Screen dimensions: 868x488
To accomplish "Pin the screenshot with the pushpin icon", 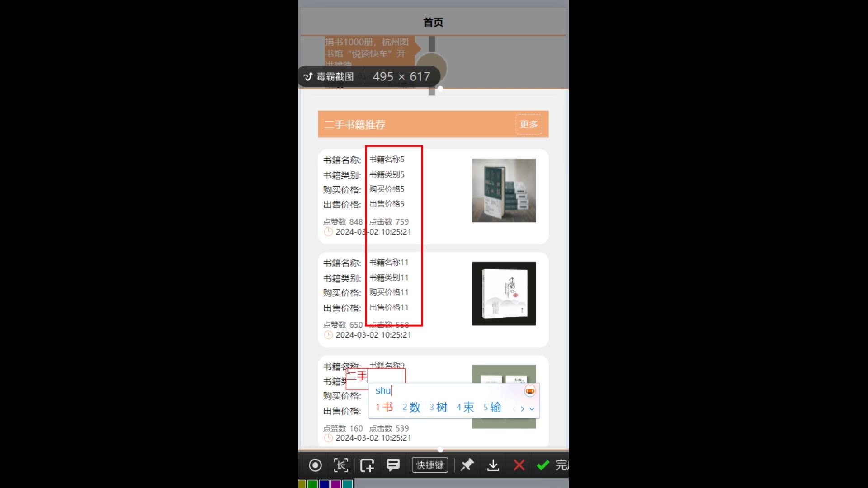I will (467, 465).
